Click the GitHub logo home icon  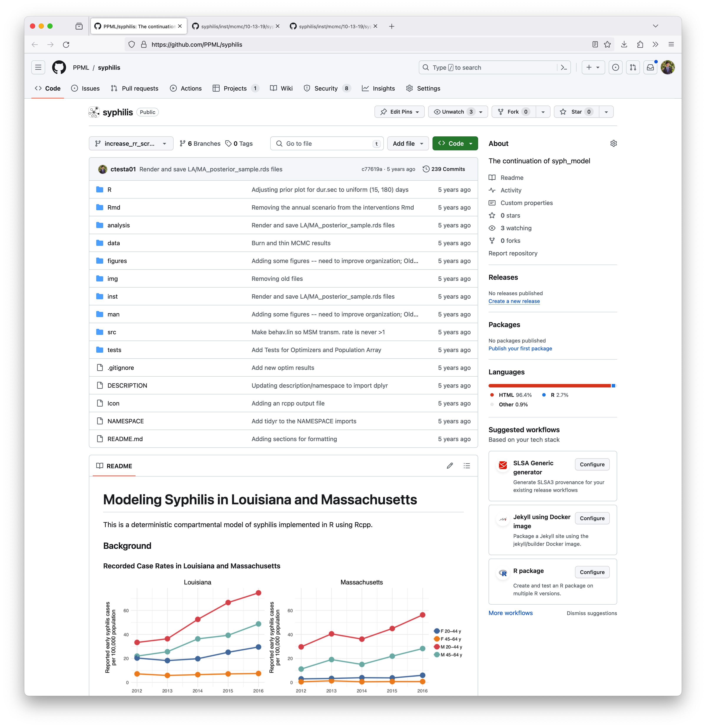pos(59,67)
